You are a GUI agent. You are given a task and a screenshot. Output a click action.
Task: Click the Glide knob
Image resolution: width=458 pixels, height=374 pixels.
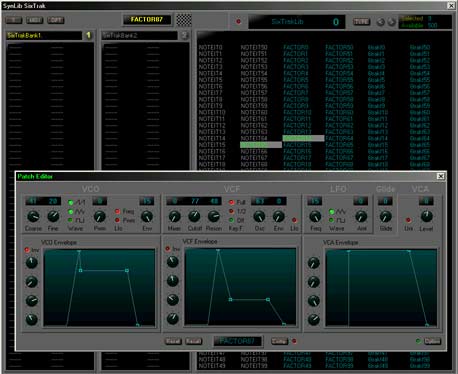point(386,217)
